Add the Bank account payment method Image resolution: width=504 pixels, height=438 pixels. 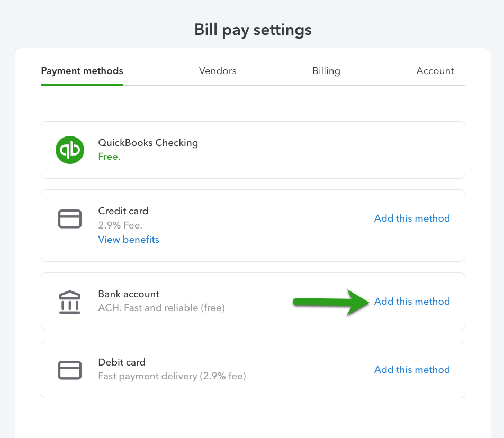tap(412, 302)
